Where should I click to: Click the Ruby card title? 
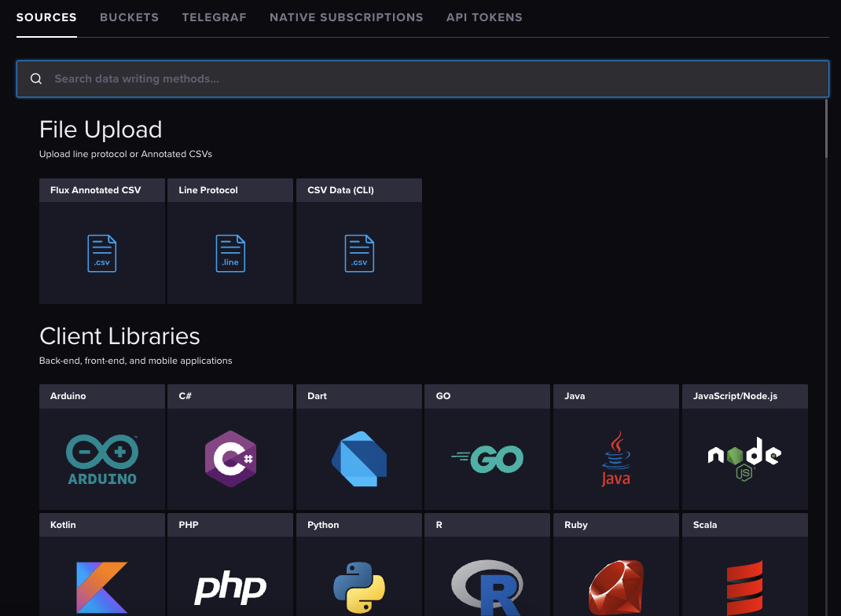(x=576, y=525)
